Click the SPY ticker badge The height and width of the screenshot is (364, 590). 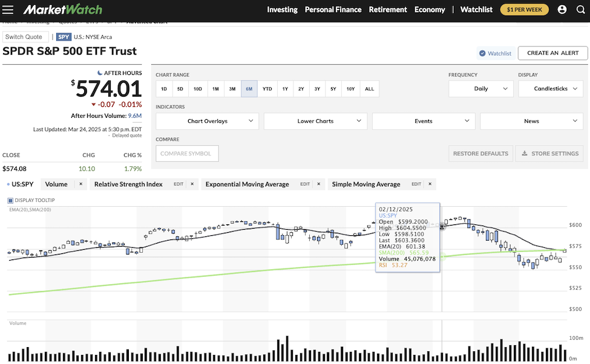pyautogui.click(x=64, y=37)
